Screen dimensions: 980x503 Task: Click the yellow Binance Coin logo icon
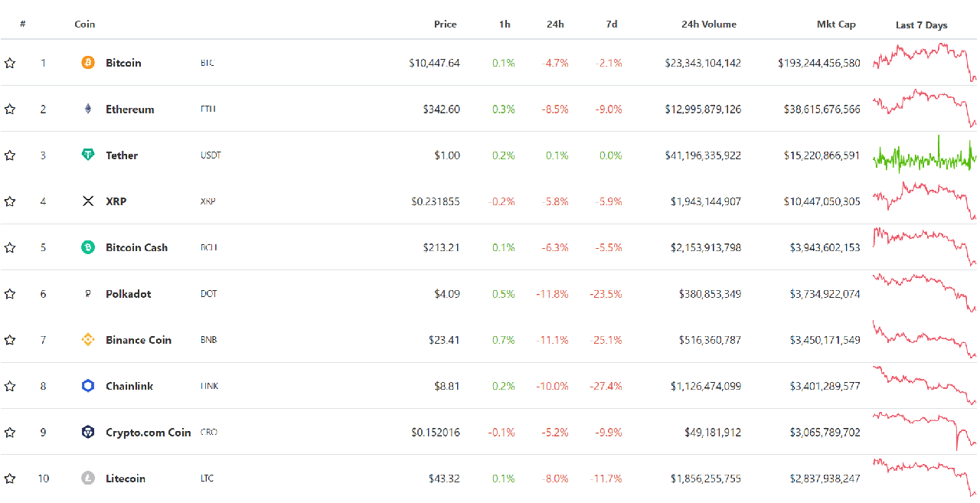click(x=88, y=339)
